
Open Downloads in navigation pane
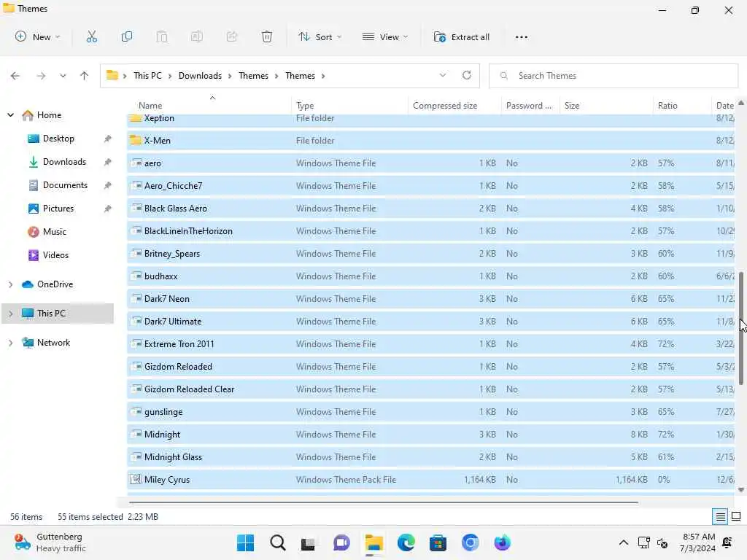pyautogui.click(x=64, y=161)
